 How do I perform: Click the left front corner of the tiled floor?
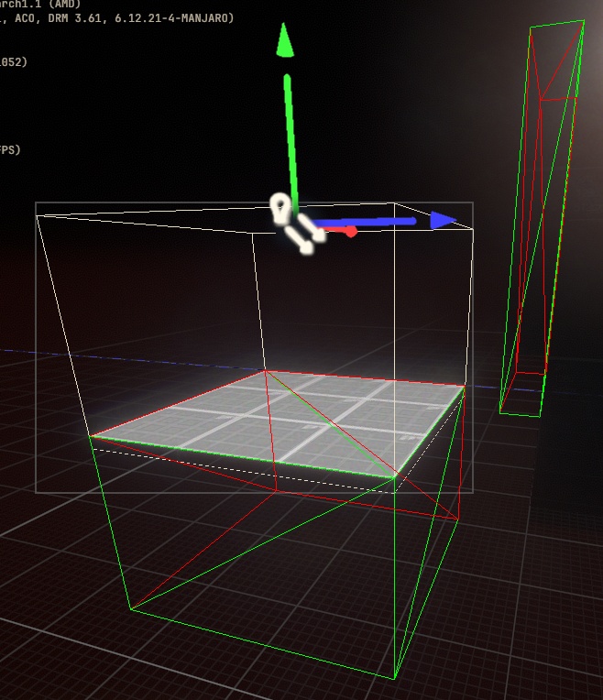click(x=93, y=436)
